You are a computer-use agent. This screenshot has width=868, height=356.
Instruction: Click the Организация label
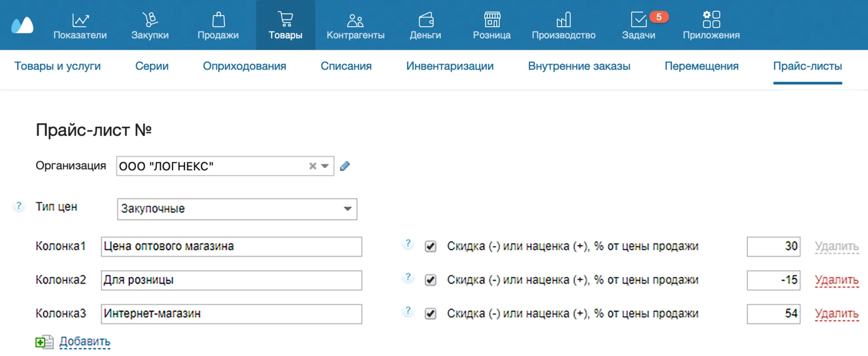pos(71,166)
